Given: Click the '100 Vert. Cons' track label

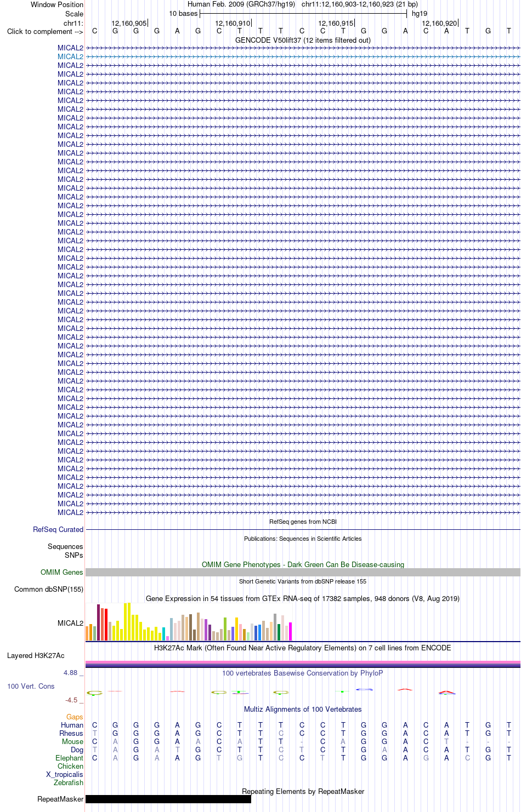Looking at the screenshot, I should (31, 686).
